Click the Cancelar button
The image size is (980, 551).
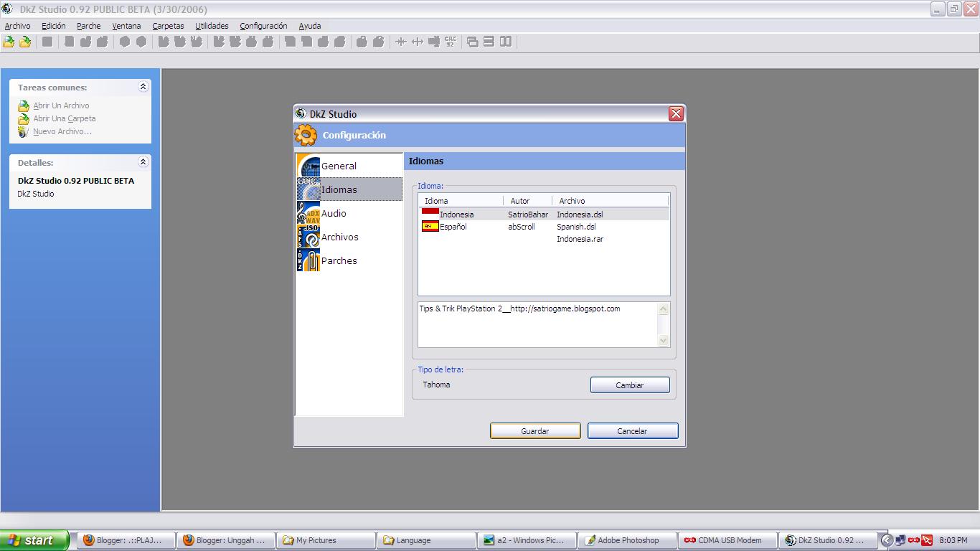[633, 431]
